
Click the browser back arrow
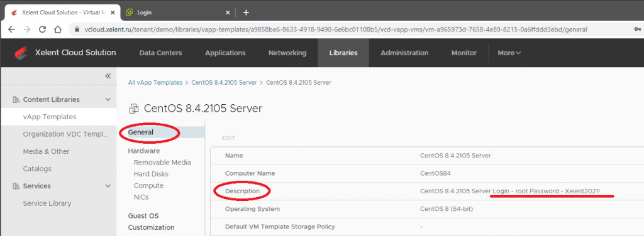pos(11,29)
